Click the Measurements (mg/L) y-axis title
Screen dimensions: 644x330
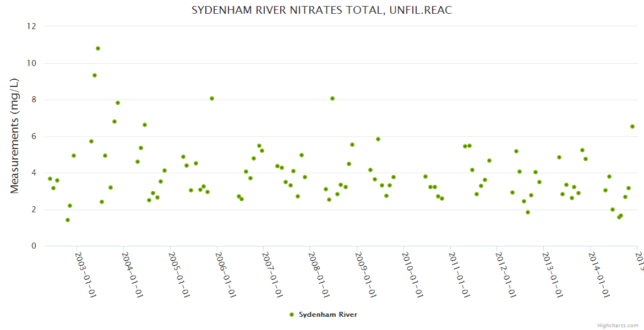pyautogui.click(x=15, y=136)
